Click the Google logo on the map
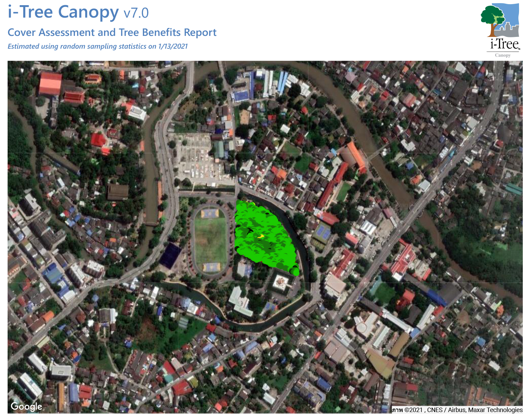528x420 pixels. [26, 407]
